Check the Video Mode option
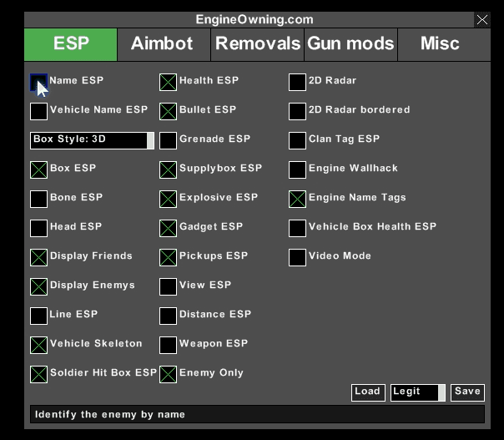Viewport: 504px width, 440px height. (x=298, y=257)
